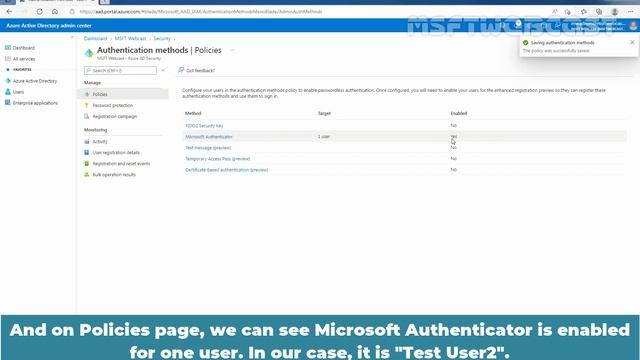
Task: Open Users in the left sidebar
Action: coord(18,92)
